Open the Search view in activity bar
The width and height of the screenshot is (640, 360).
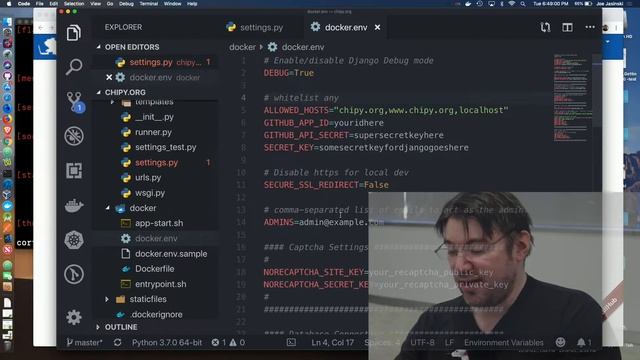point(74,67)
